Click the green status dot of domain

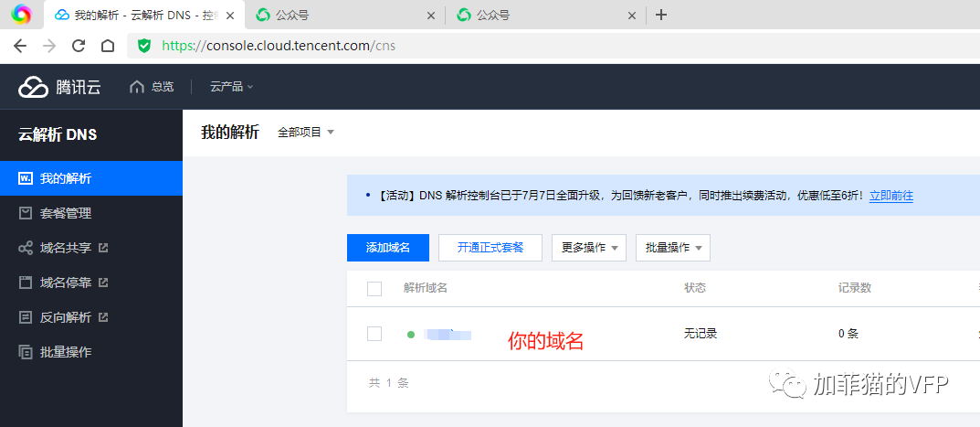click(411, 335)
